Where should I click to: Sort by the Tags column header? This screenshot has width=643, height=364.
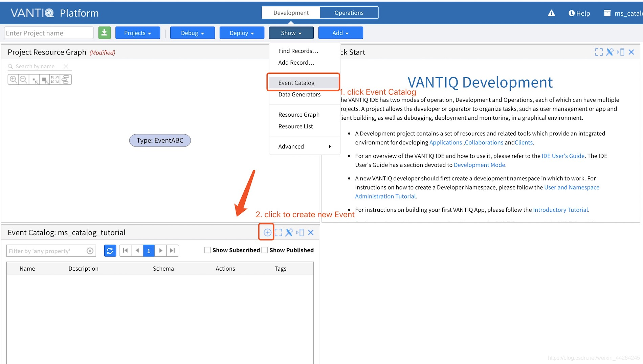[x=280, y=269]
